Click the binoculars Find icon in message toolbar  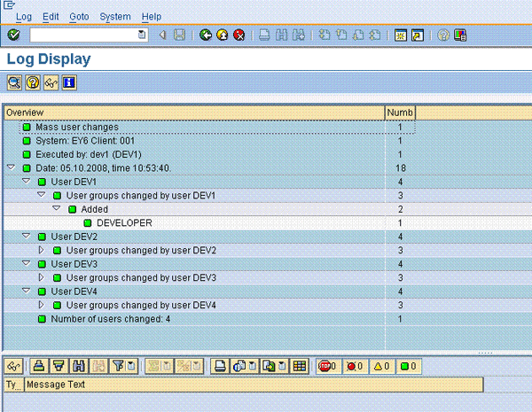[x=78, y=365]
